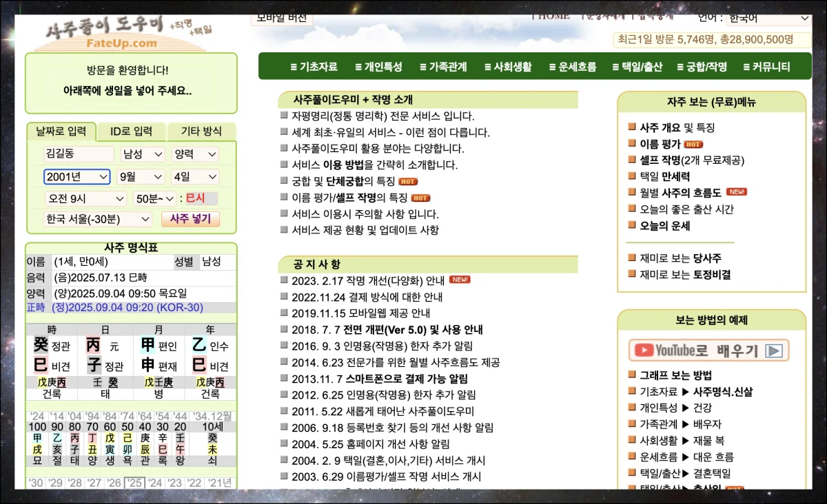Click the 癸 hour stem character
Image resolution: width=827 pixels, height=504 pixels.
coord(41,346)
